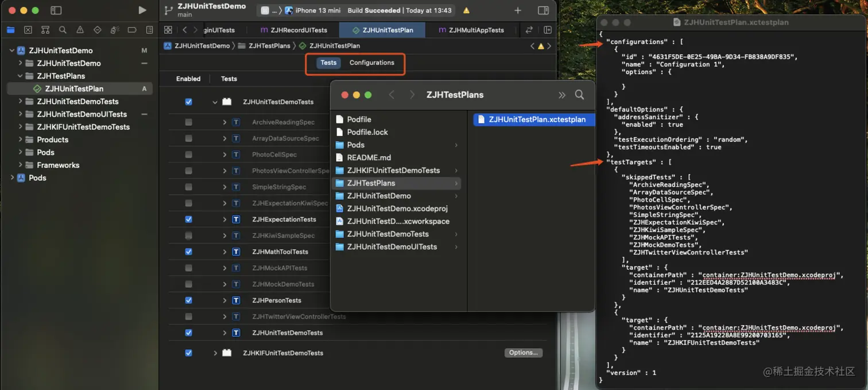Show more Finder toolbar items chevron
The image size is (868, 390).
(562, 95)
